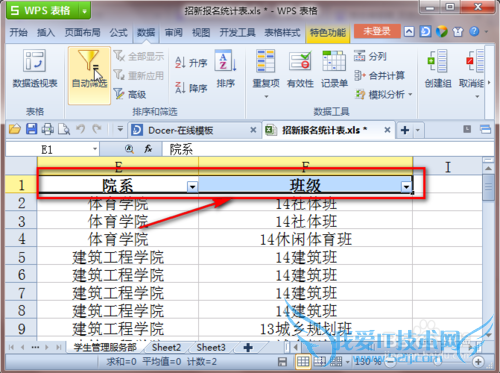The height and width of the screenshot is (373, 500).
Task: Switch to the 公式 tab
Action: (x=118, y=32)
